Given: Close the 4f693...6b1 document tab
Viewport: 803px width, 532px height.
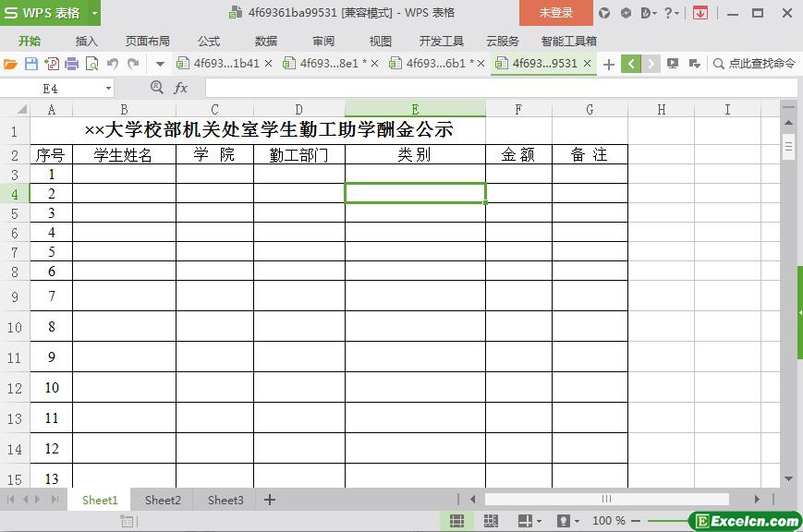Looking at the screenshot, I should [481, 64].
